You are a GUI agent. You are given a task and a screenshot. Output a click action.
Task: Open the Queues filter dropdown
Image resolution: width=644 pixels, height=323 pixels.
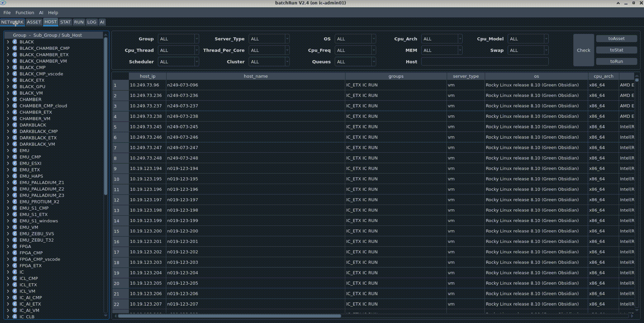pyautogui.click(x=355, y=62)
